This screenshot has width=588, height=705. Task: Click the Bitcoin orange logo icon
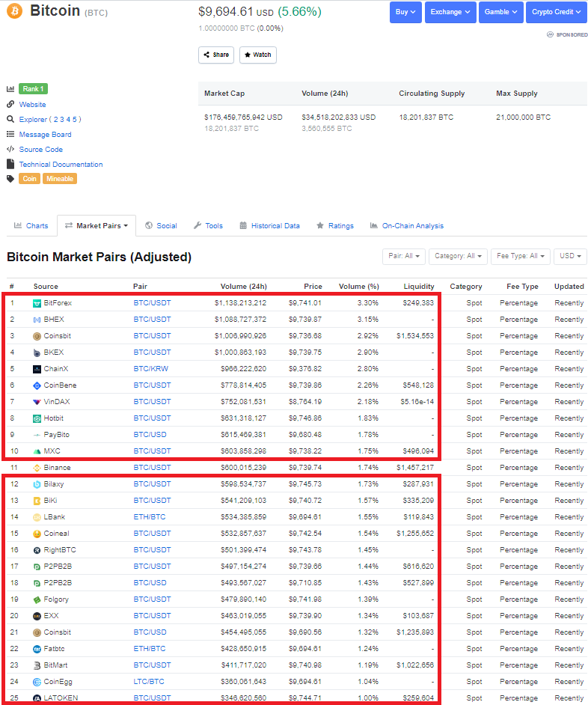15,10
